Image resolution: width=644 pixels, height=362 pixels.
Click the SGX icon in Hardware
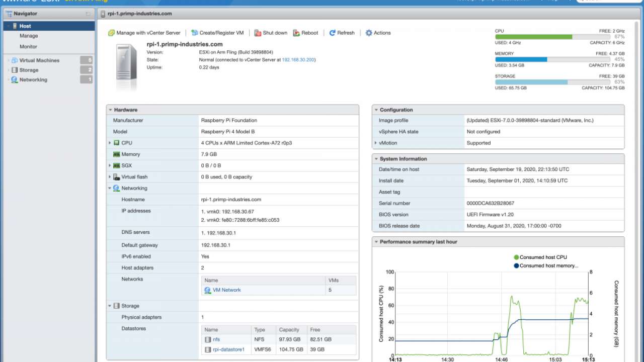point(117,165)
